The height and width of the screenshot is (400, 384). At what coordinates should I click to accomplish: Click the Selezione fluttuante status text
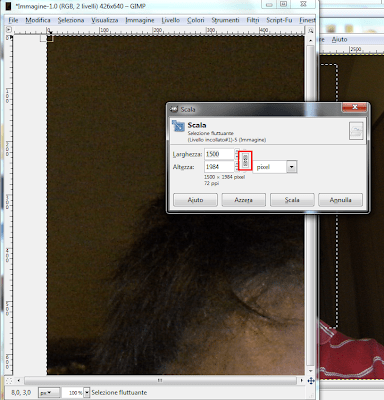click(119, 393)
